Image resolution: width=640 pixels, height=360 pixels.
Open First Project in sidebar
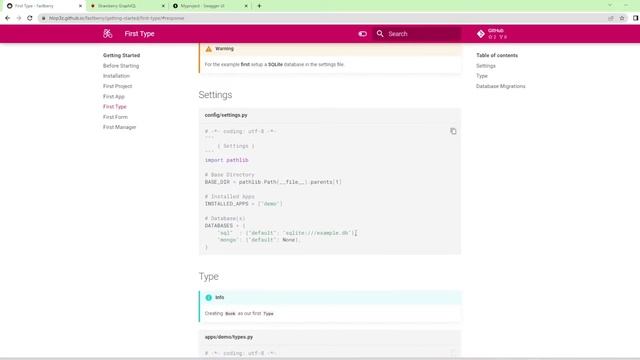118,86
